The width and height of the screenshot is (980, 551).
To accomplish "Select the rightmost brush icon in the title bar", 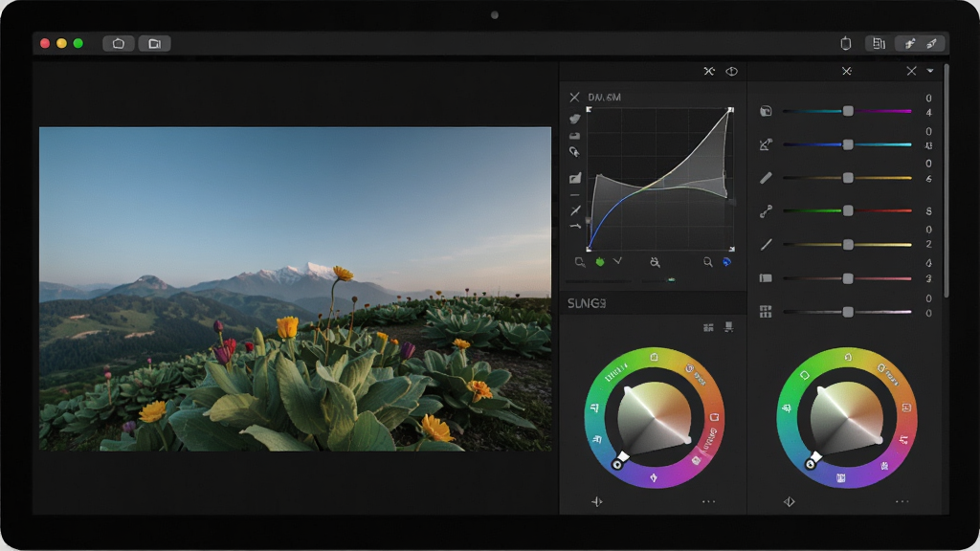I will (932, 43).
